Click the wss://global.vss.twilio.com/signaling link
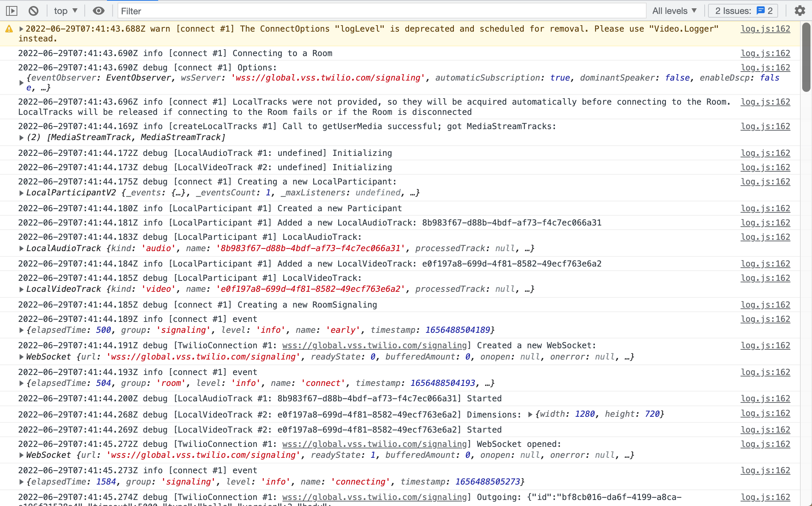This screenshot has width=812, height=506. [374, 345]
